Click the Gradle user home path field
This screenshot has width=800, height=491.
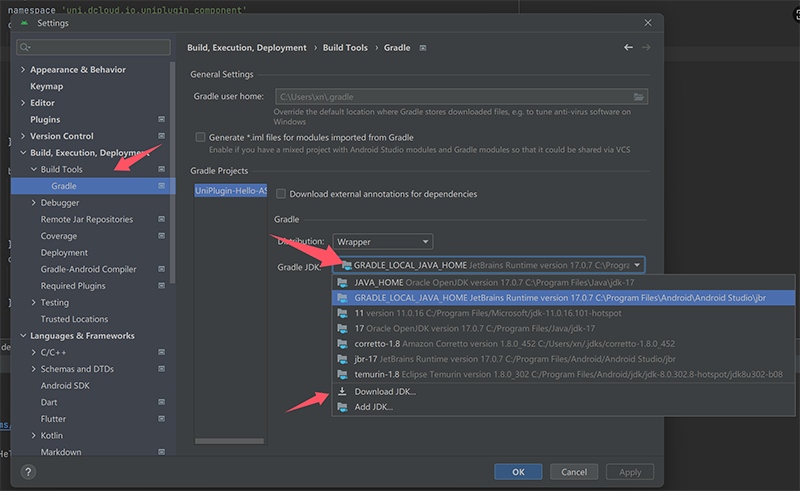[x=462, y=96]
